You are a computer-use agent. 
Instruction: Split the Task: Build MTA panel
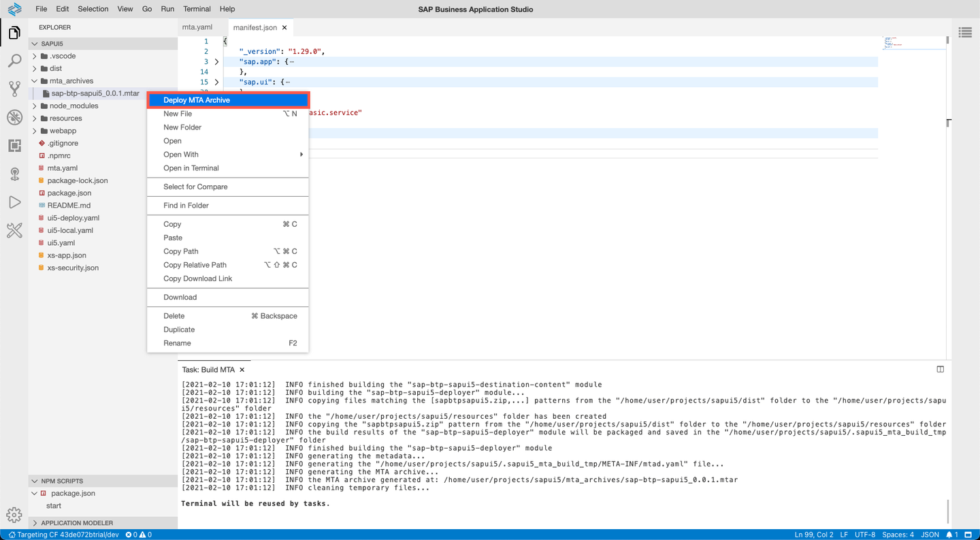[x=941, y=369]
